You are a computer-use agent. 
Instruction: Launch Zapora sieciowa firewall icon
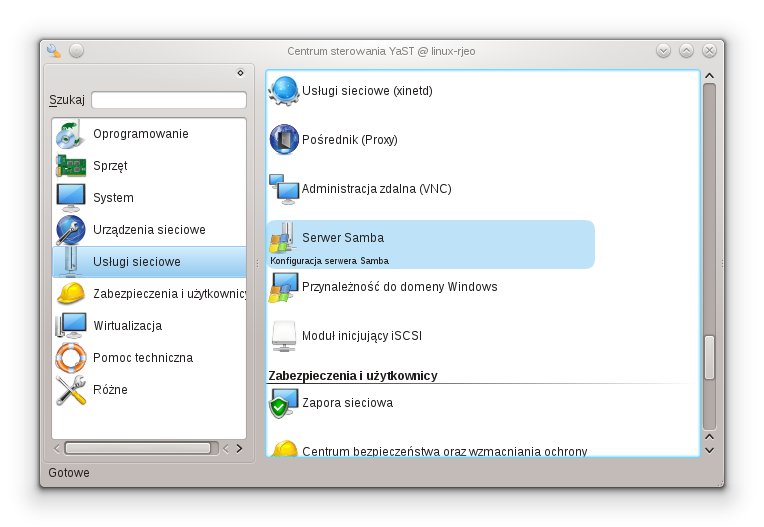[284, 403]
